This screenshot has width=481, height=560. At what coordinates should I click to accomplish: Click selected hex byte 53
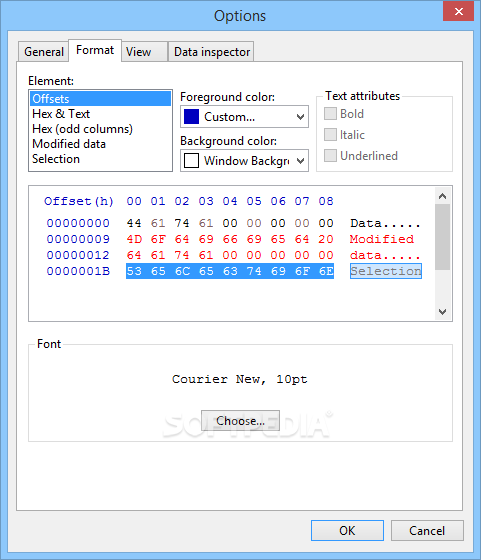(134, 271)
